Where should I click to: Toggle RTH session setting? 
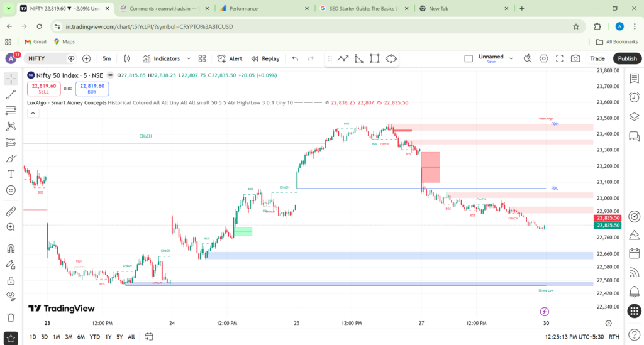pyautogui.click(x=614, y=337)
